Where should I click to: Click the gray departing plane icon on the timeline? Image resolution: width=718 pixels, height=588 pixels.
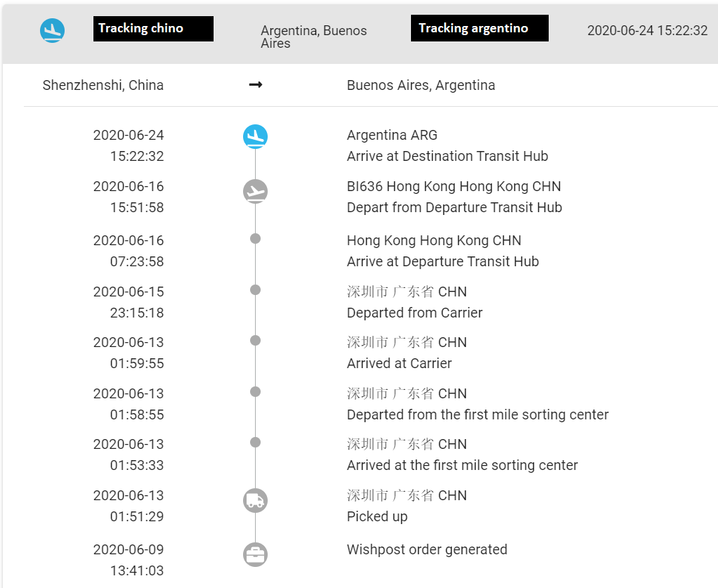pos(255,191)
